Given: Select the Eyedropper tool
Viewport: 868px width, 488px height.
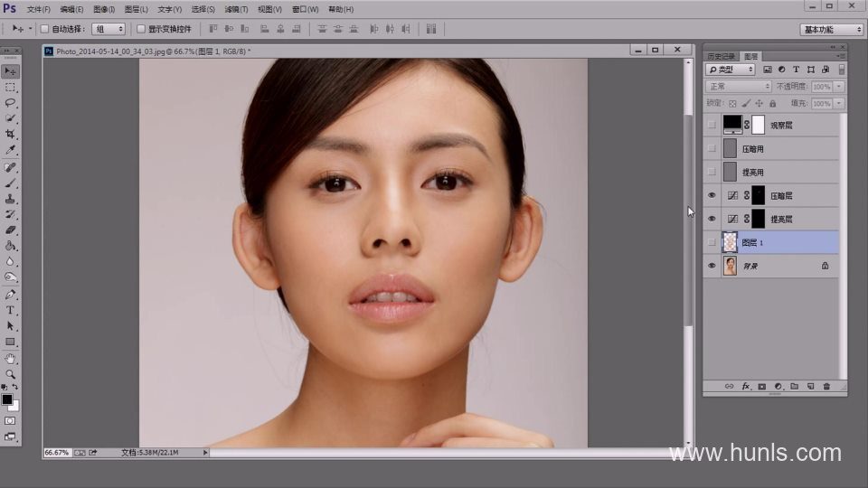Looking at the screenshot, I should click(11, 150).
